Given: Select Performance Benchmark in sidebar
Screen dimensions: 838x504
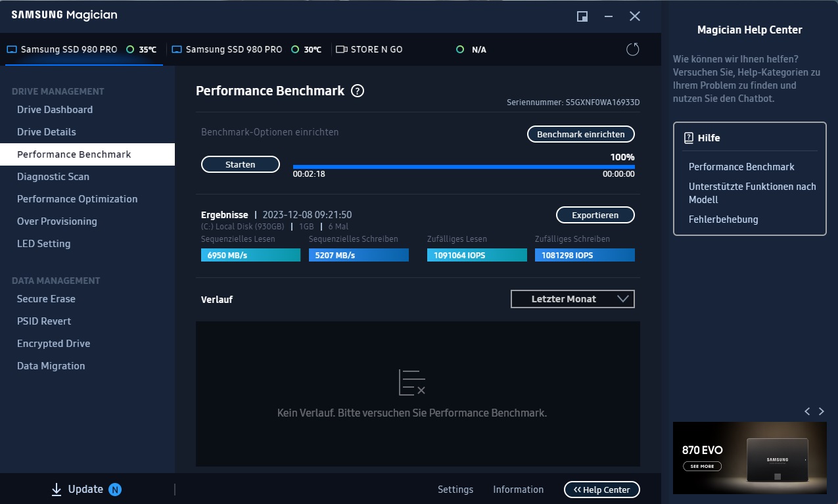Looking at the screenshot, I should click(x=87, y=154).
